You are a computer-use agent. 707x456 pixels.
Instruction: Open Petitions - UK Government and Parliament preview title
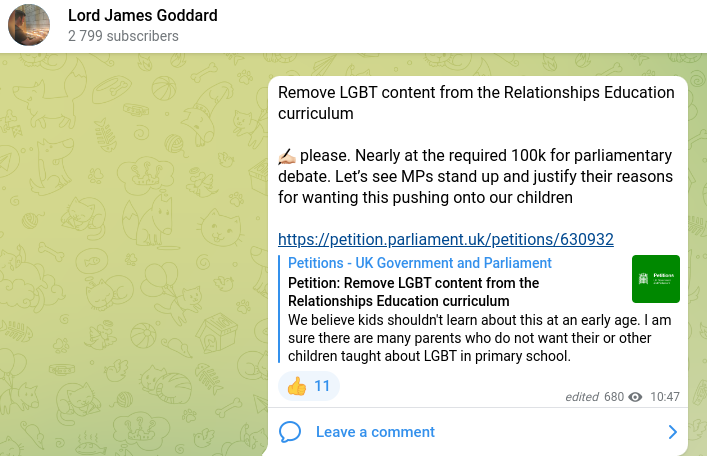click(x=419, y=263)
